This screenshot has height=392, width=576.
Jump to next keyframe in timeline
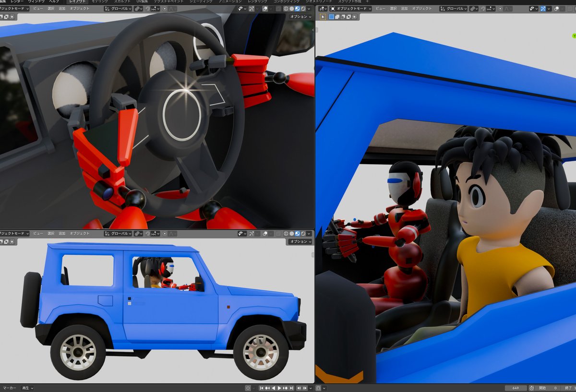tap(285, 388)
